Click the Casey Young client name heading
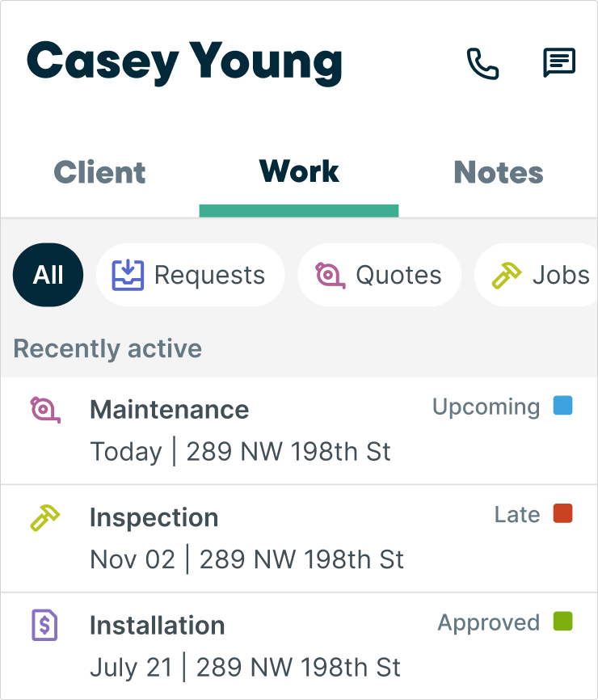The image size is (598, 700). click(x=185, y=63)
